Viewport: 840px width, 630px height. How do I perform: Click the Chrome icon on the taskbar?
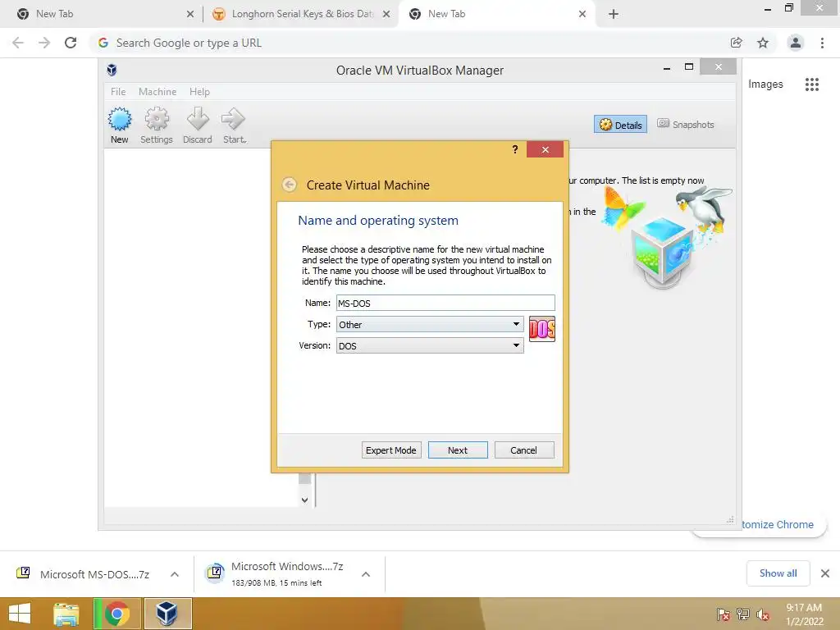pyautogui.click(x=116, y=614)
